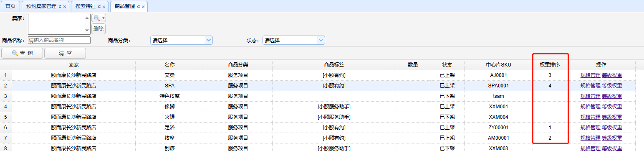
Task: Refresh the 预约卖家管理 tab
Action: pos(60,7)
